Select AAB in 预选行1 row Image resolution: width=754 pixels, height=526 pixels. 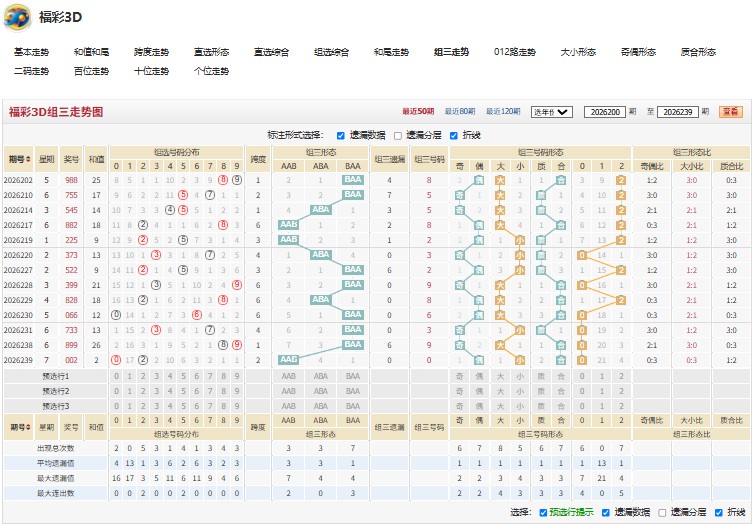tap(289, 376)
